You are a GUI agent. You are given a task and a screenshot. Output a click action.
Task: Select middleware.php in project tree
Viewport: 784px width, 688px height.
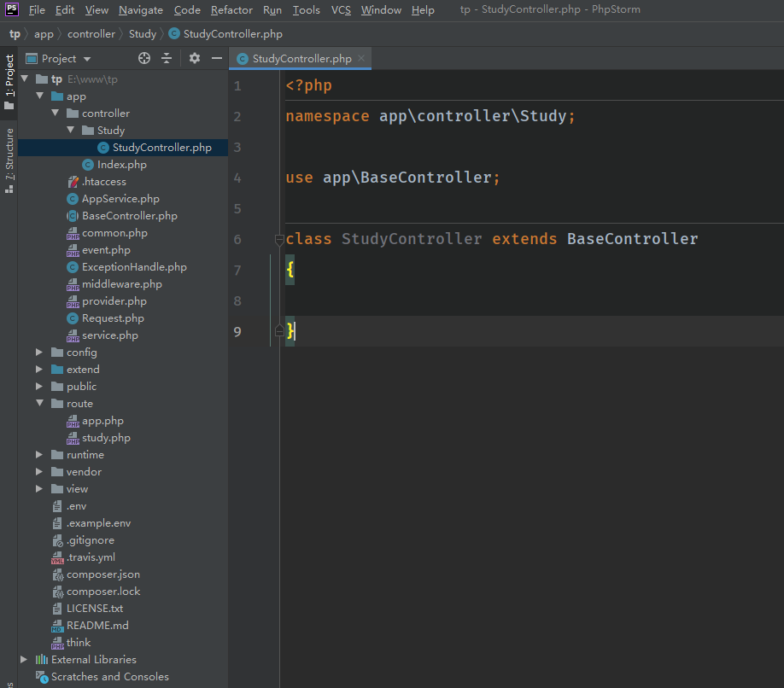click(x=122, y=284)
